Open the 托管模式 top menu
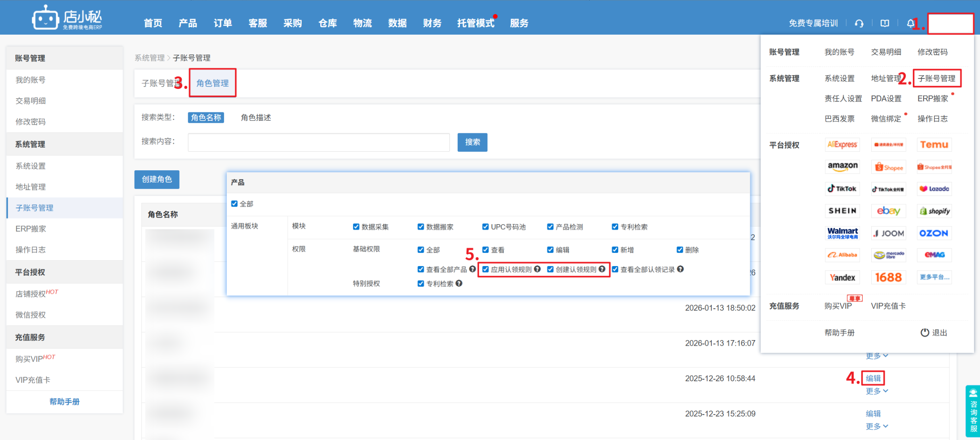This screenshot has height=440, width=980. (475, 23)
